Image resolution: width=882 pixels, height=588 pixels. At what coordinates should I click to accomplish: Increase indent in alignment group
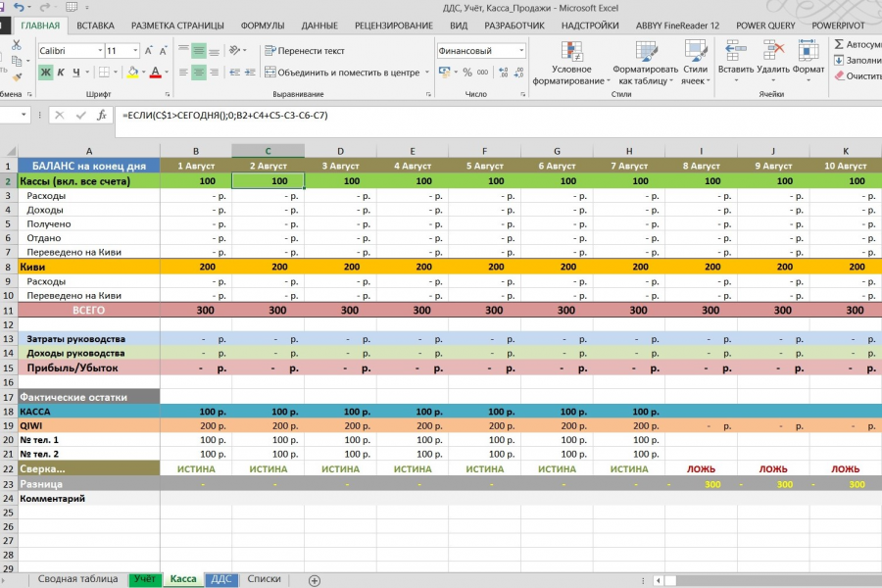point(250,72)
